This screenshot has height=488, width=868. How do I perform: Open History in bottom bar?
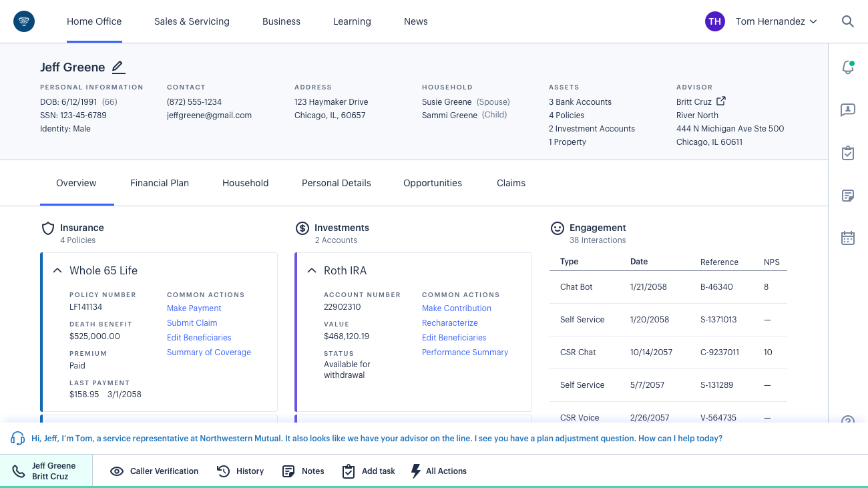240,471
